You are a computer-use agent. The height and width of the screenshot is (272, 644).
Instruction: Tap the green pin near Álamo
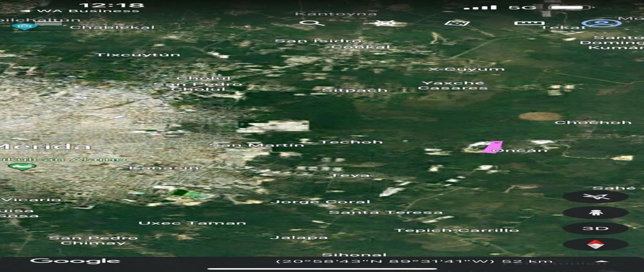[22, 167]
